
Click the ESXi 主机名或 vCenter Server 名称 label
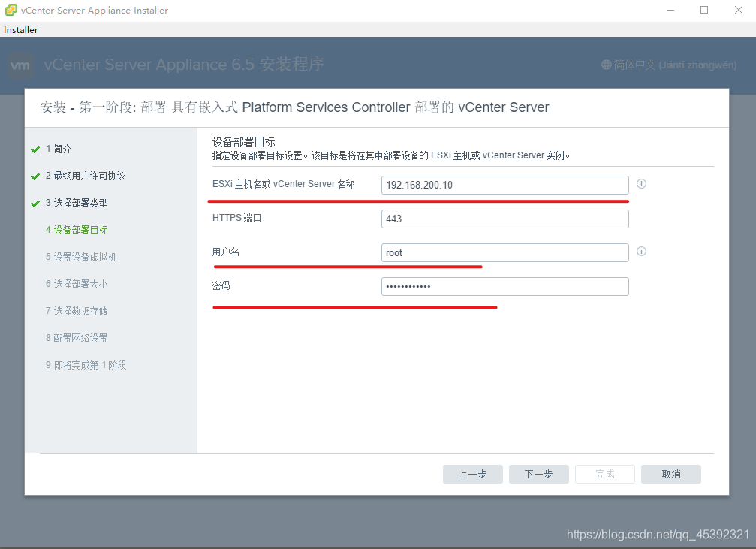284,184
